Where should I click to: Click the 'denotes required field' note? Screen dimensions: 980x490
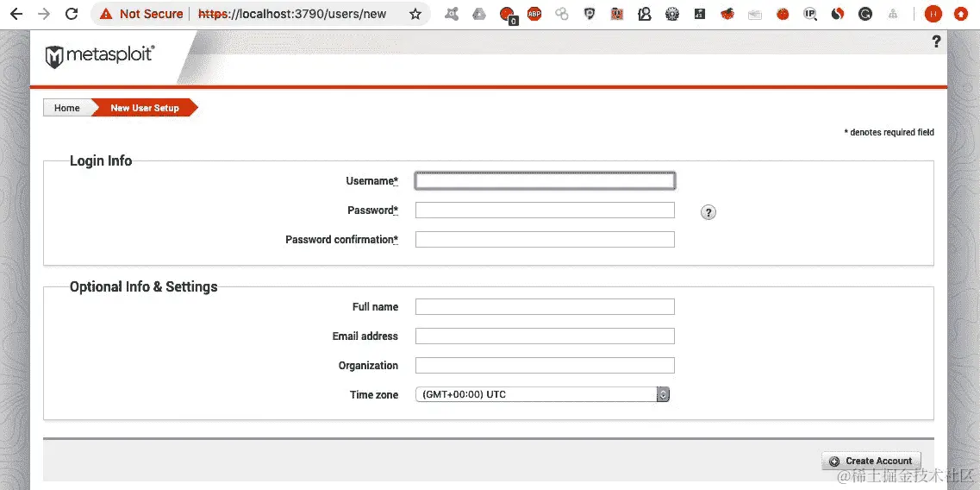coord(889,132)
